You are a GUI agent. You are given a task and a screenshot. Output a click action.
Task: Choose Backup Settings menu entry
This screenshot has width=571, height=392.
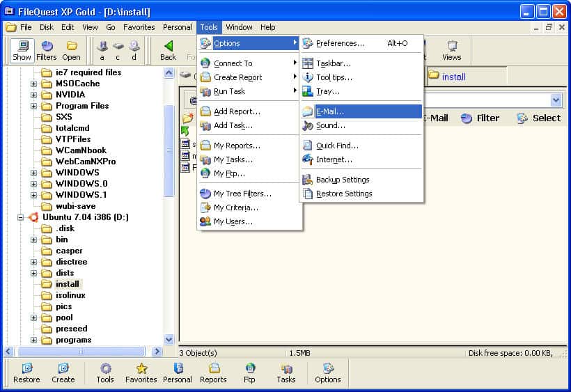tap(342, 180)
